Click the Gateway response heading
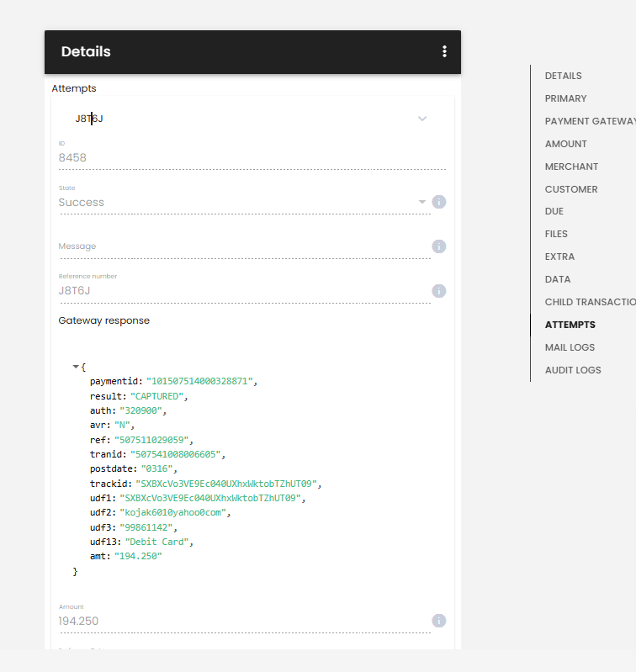The height and width of the screenshot is (672, 636). pos(104,320)
